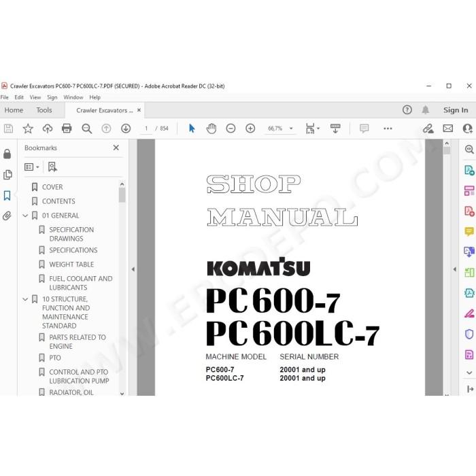Click the scrolling mode keyboard icon

coord(335,129)
